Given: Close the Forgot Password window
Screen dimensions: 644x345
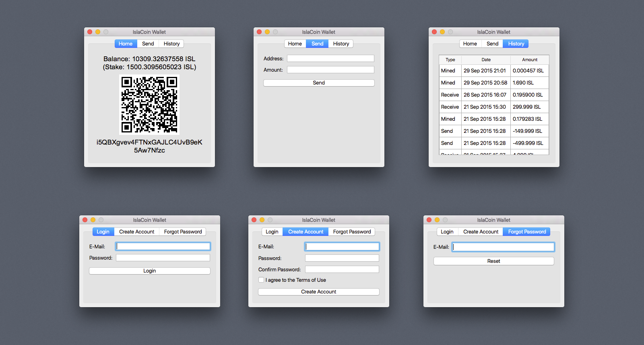Looking at the screenshot, I should [x=429, y=220].
